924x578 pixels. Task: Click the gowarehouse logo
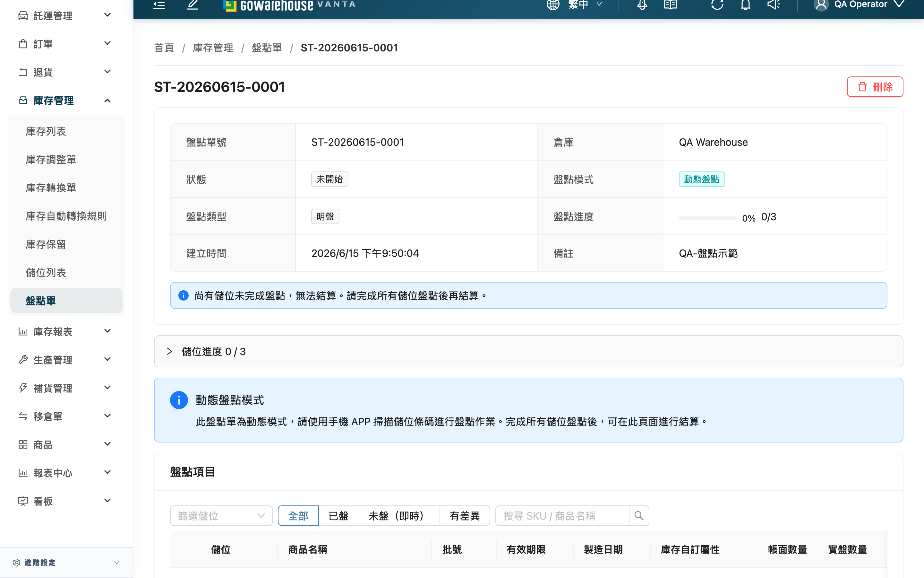289,5
